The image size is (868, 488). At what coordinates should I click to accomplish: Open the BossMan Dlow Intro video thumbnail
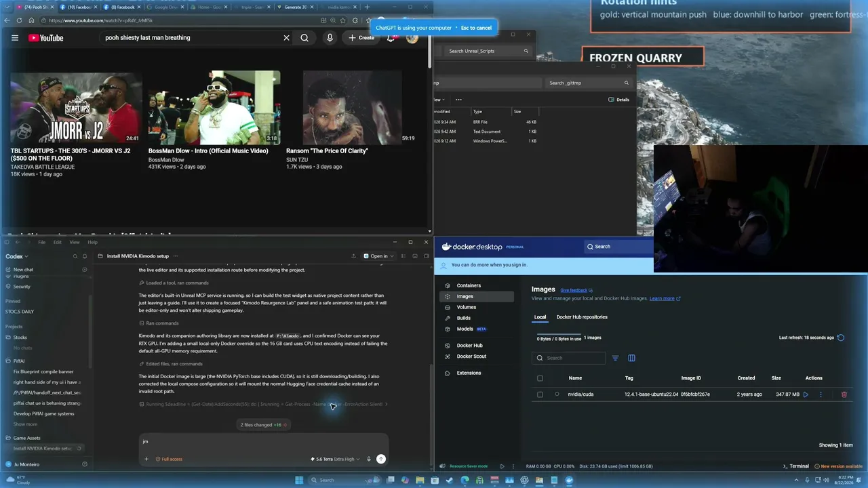tap(214, 108)
